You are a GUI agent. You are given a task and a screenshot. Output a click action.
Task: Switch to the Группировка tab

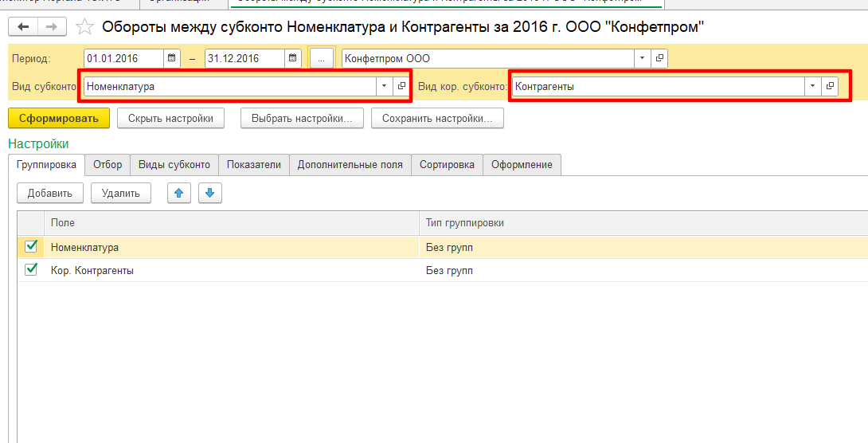coord(46,164)
